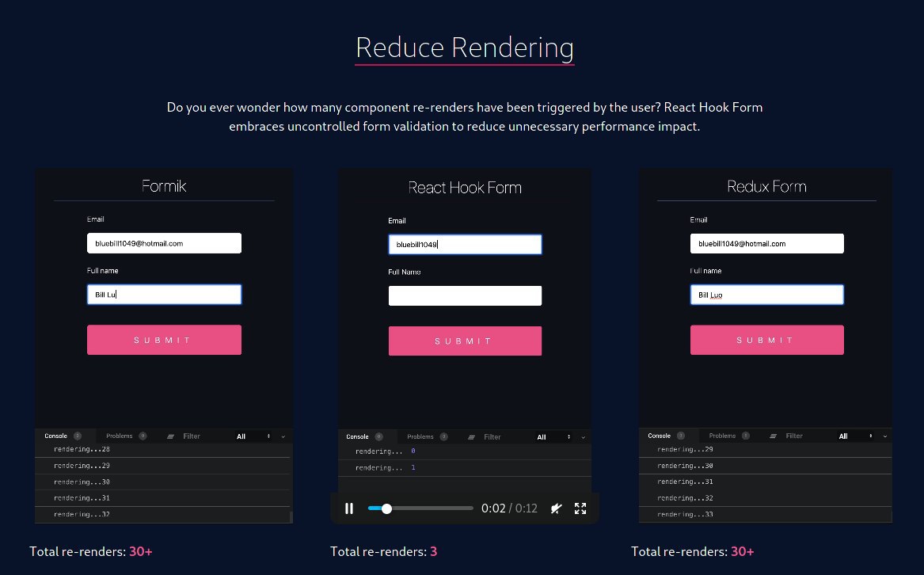This screenshot has width=924, height=575.
Task: Click the video progress slider thumb
Action: pos(386,508)
